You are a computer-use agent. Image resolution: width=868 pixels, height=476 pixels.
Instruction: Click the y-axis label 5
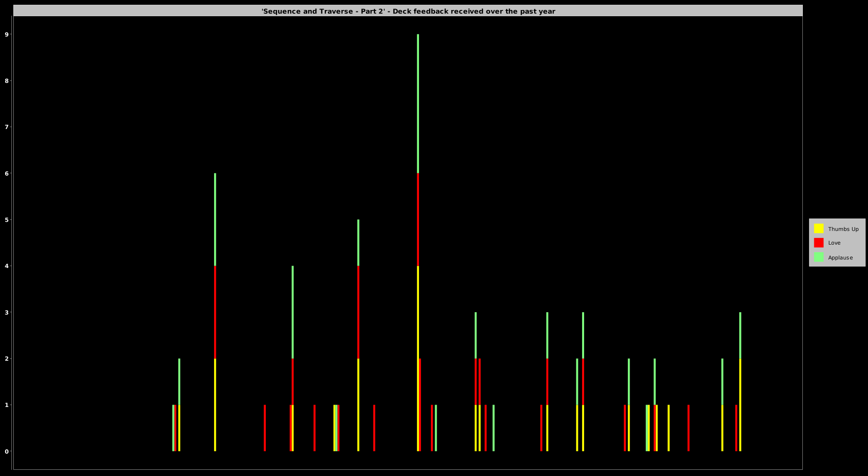7,219
